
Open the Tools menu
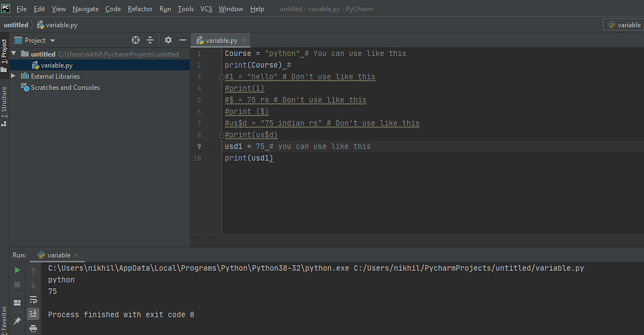[186, 9]
